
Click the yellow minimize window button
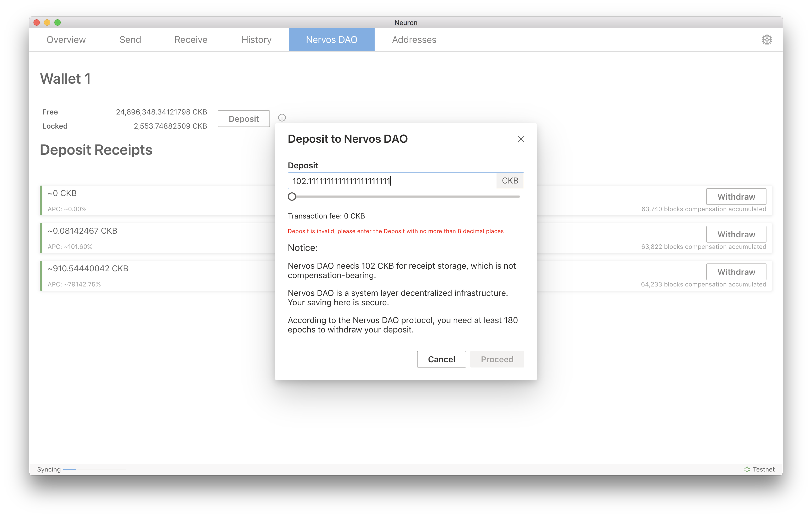pyautogui.click(x=47, y=22)
